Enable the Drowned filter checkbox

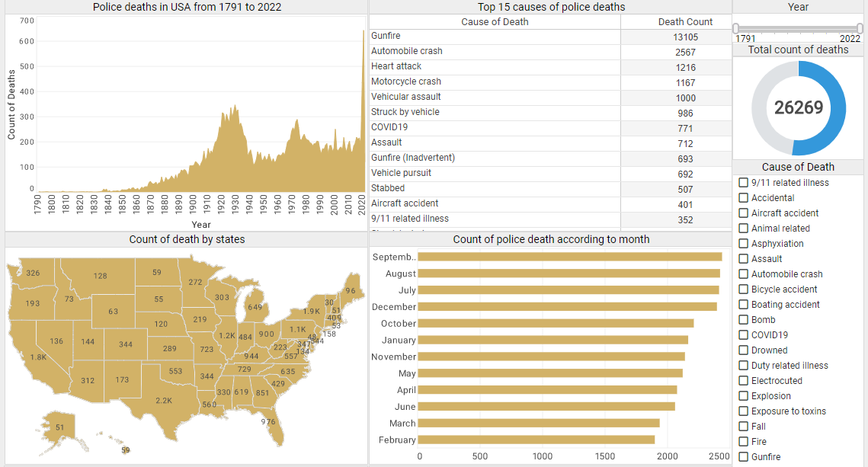pyautogui.click(x=743, y=350)
